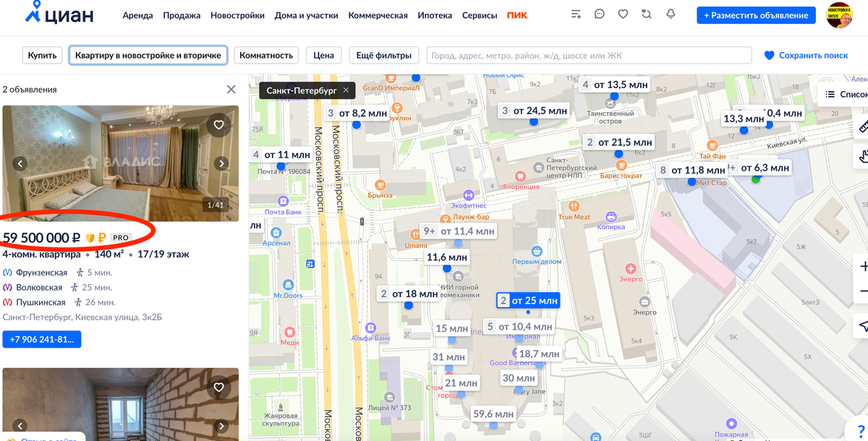Click Разместить объявление button

pyautogui.click(x=756, y=15)
